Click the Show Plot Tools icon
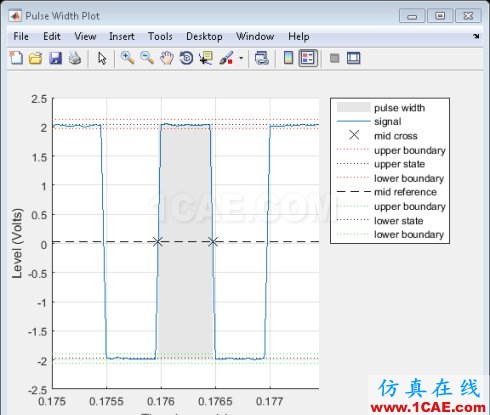The height and width of the screenshot is (415, 490). point(353,58)
